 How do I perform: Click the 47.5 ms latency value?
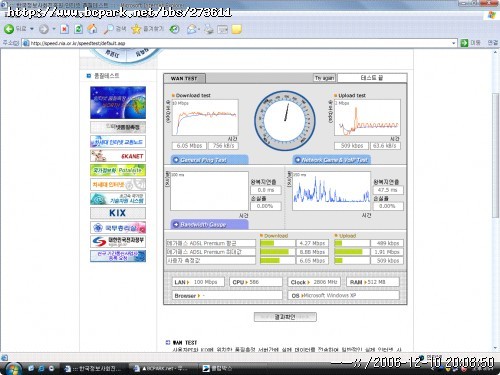387,190
